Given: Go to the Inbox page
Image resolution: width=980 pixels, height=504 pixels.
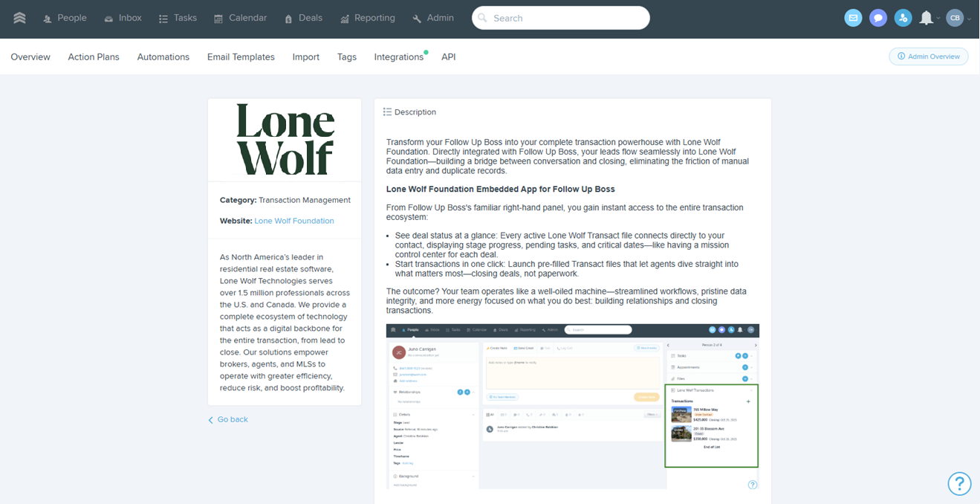Looking at the screenshot, I should [123, 18].
